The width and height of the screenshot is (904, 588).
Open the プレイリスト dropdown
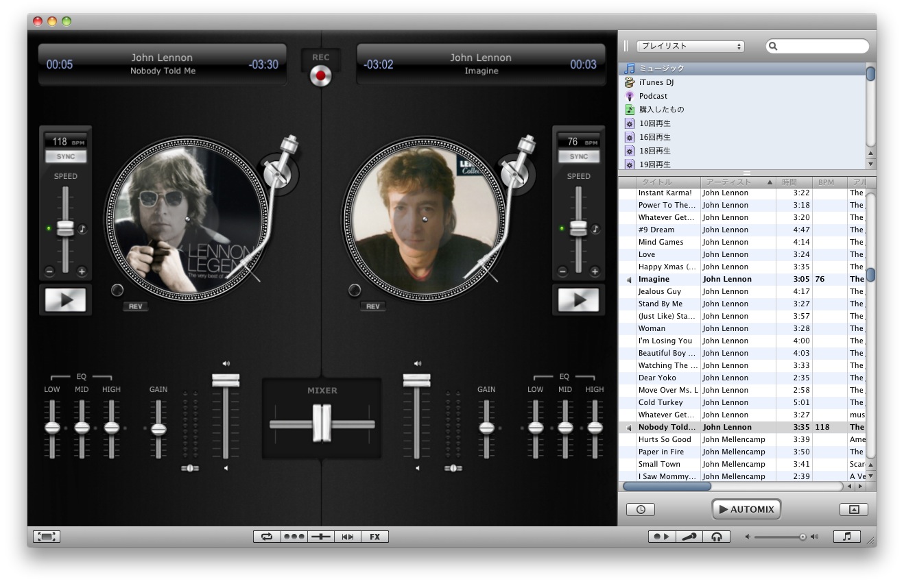point(690,47)
